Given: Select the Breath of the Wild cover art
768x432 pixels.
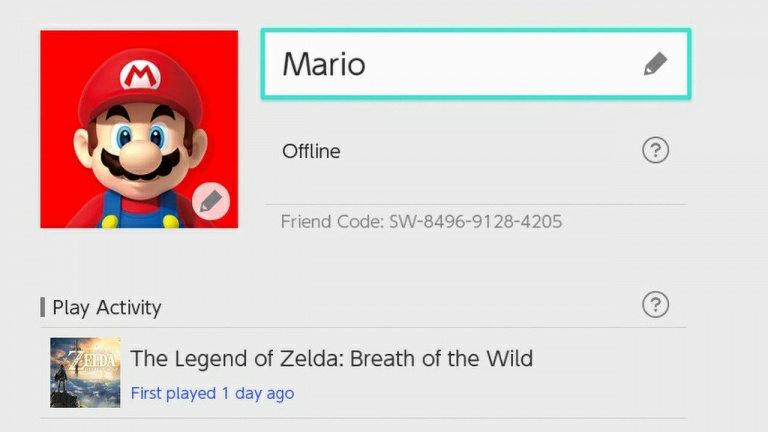Looking at the screenshot, I should point(85,372).
